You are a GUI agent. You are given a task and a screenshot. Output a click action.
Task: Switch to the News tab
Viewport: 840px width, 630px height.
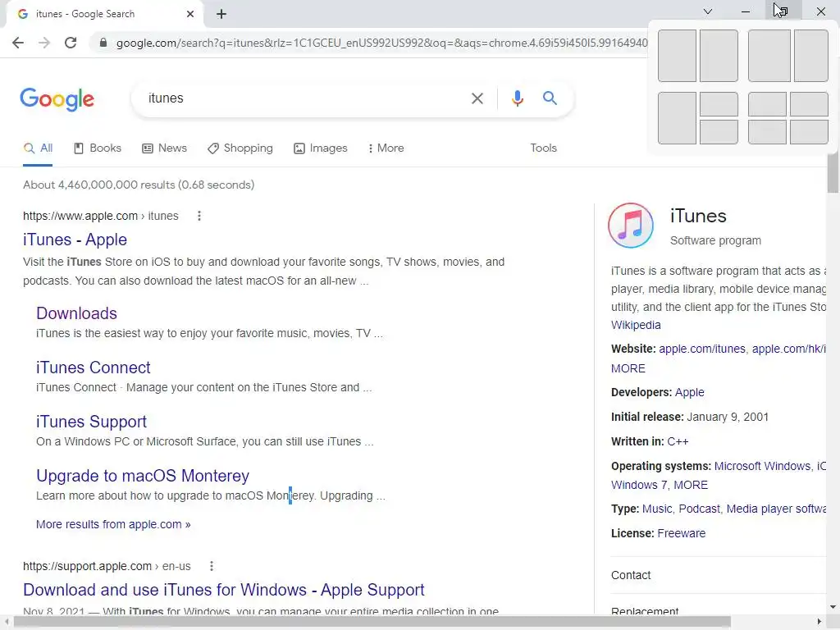pos(164,148)
